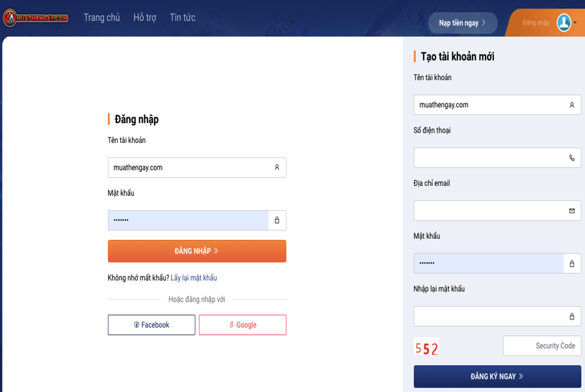The image size is (585, 392).
Task: Click the user avatar icon in header
Action: (x=564, y=22)
